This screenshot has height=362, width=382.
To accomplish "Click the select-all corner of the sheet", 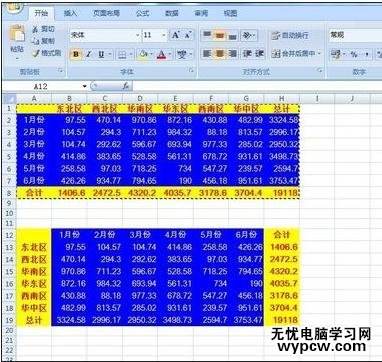I will tap(9, 99).
